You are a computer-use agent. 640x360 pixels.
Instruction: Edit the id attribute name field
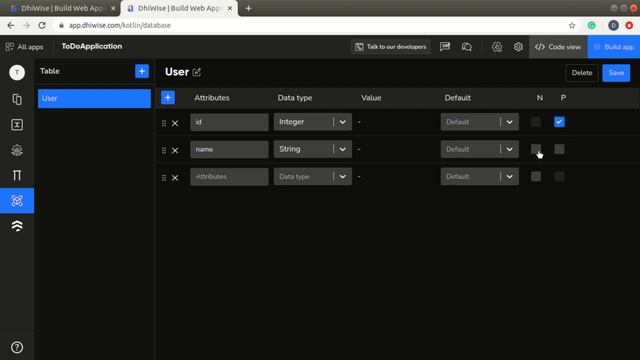point(229,122)
